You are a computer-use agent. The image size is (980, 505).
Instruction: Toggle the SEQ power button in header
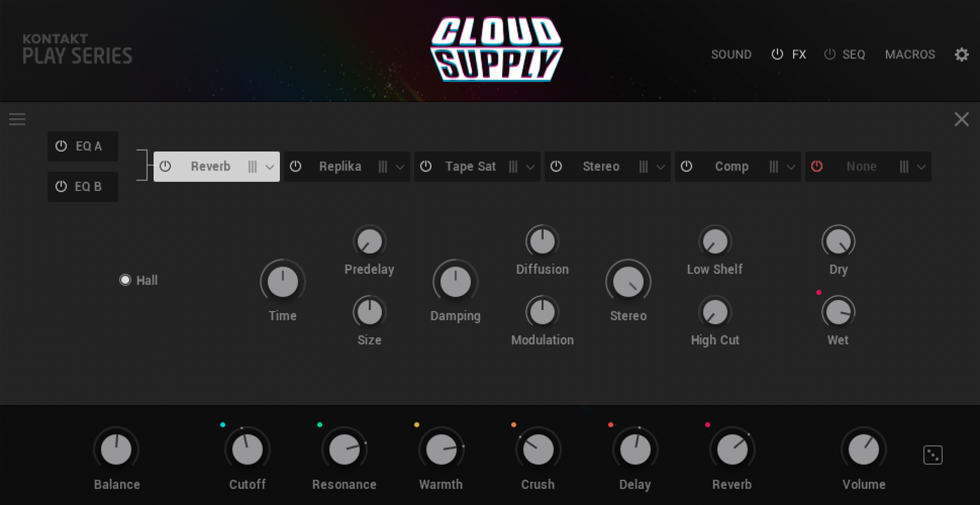829,55
